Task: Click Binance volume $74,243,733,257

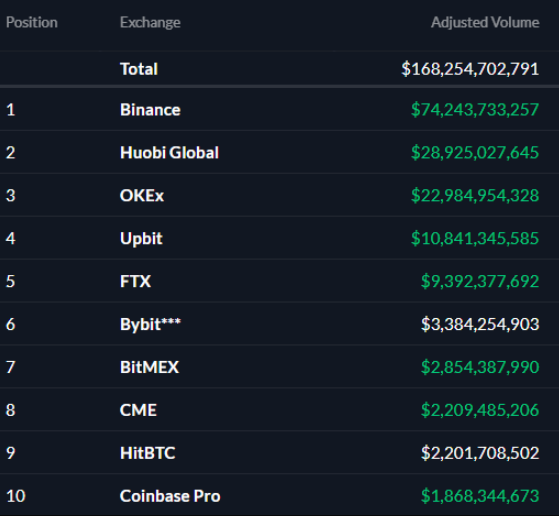Action: pos(475,109)
